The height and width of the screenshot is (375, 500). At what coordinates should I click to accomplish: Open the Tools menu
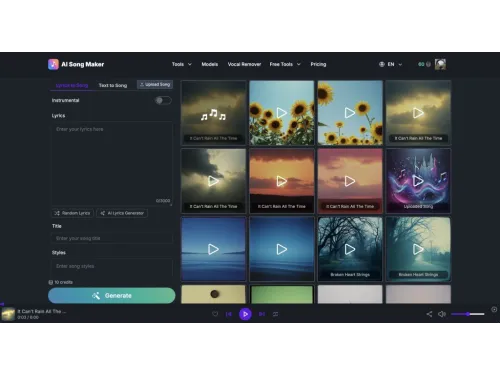coord(182,64)
